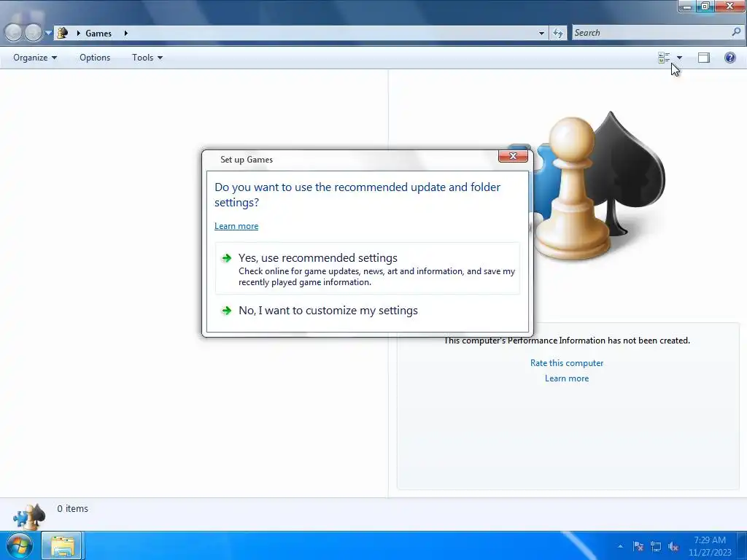
Task: Minimize the Games window
Action: coord(687,6)
